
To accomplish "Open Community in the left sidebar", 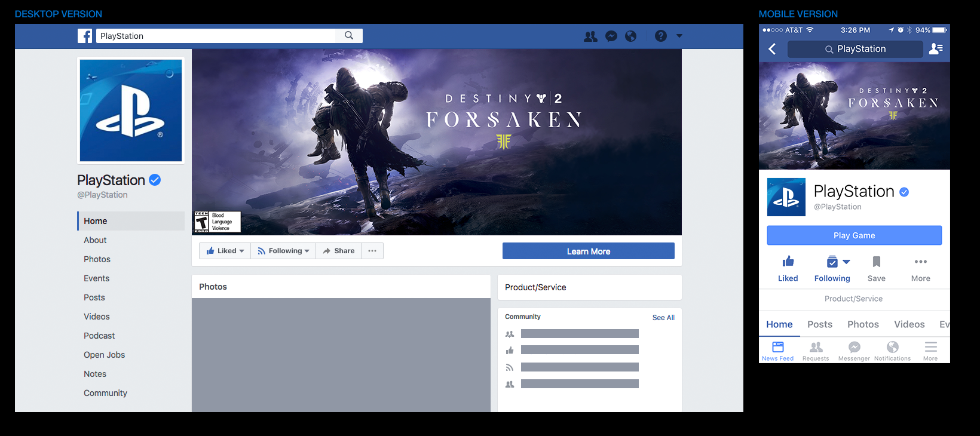I will click(105, 393).
